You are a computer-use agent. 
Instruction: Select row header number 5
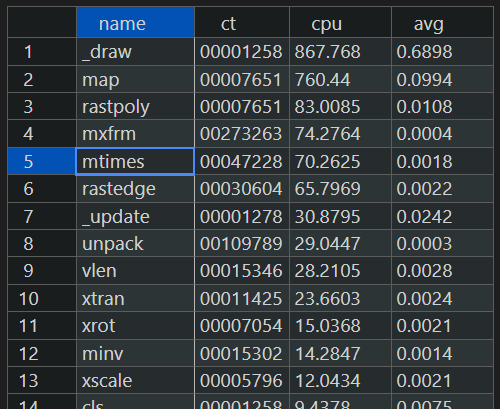[42, 162]
